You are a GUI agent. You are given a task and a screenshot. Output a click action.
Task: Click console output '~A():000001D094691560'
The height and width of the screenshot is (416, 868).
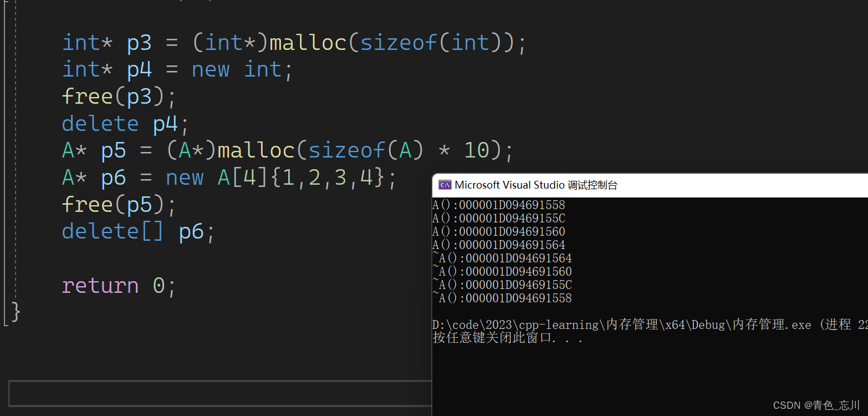coord(502,272)
